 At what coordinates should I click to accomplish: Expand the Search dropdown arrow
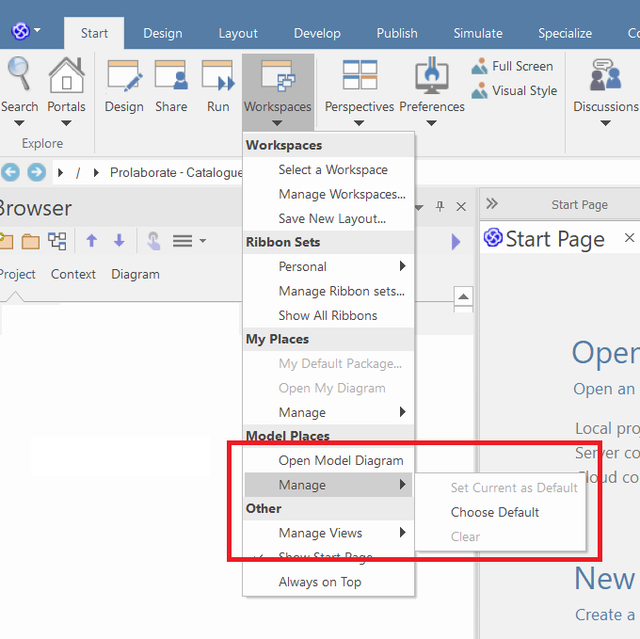click(x=19, y=123)
